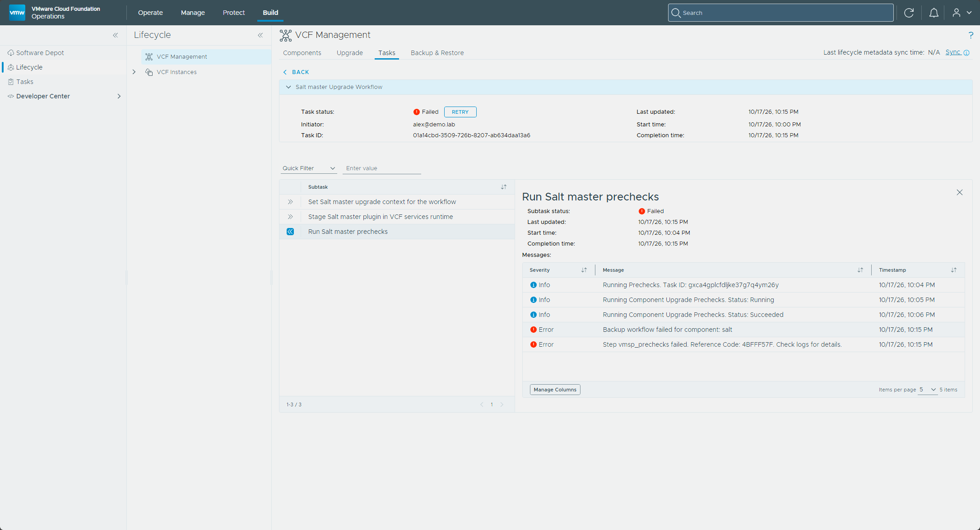Click the RETRY button
Viewport: 980px width, 530px height.
pyautogui.click(x=460, y=112)
